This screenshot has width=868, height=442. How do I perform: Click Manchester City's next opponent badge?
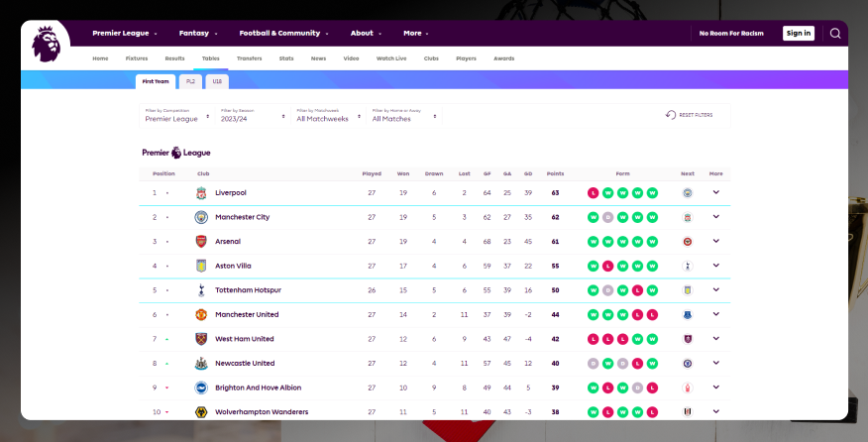click(x=688, y=217)
